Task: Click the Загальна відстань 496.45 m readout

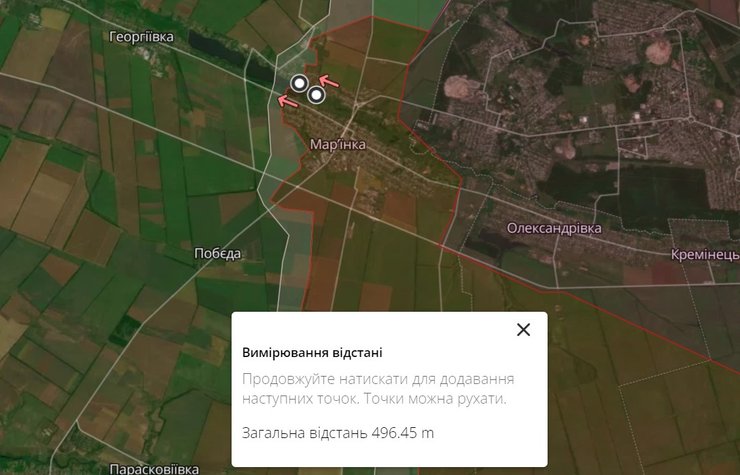Action: 337,433
